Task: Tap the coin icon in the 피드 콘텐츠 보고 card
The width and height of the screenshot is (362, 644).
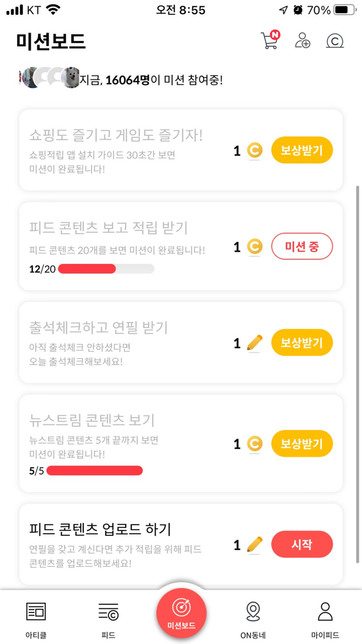Action: click(x=255, y=247)
